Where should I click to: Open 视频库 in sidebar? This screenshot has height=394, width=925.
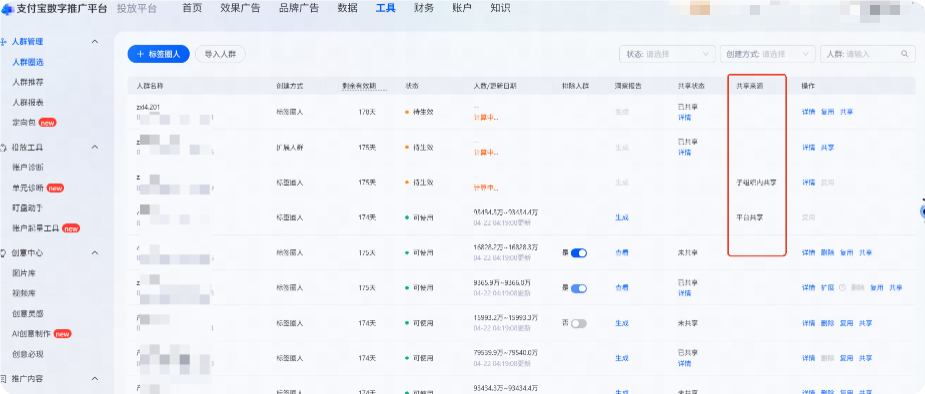(24, 293)
